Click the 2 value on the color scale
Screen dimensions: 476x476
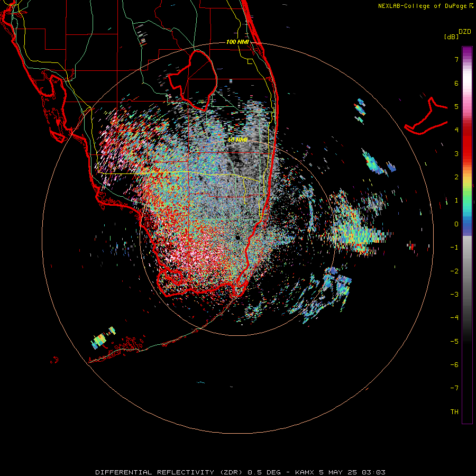pos(456,177)
